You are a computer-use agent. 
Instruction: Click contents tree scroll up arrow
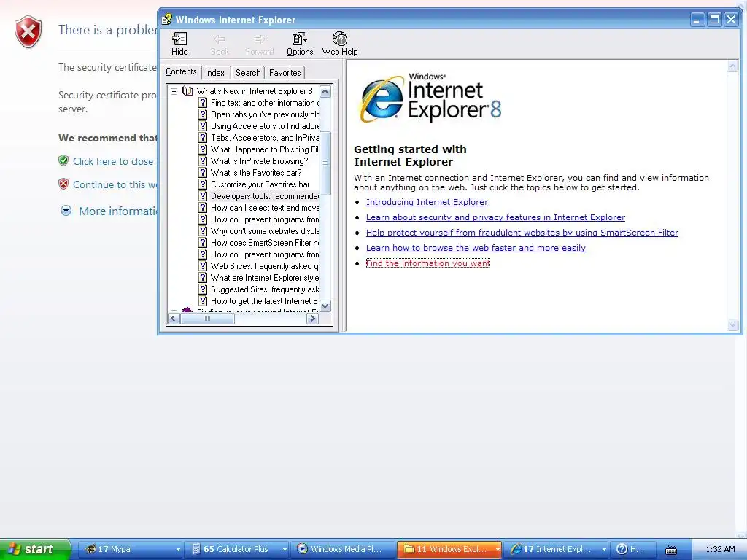pos(325,91)
